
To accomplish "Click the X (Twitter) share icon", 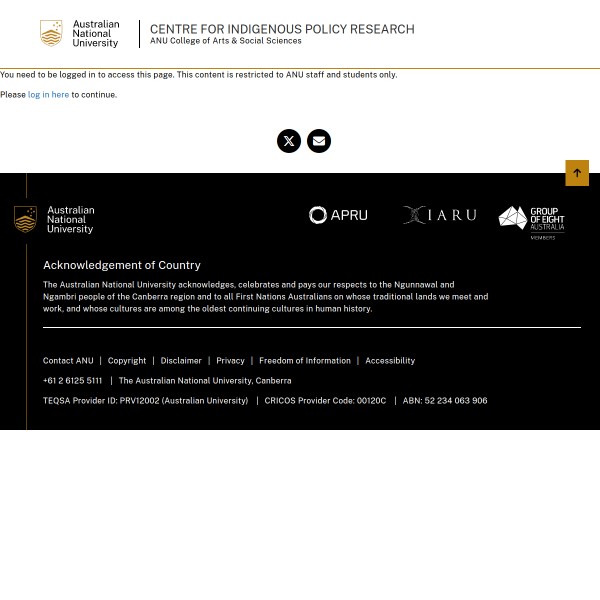I will 289,141.
